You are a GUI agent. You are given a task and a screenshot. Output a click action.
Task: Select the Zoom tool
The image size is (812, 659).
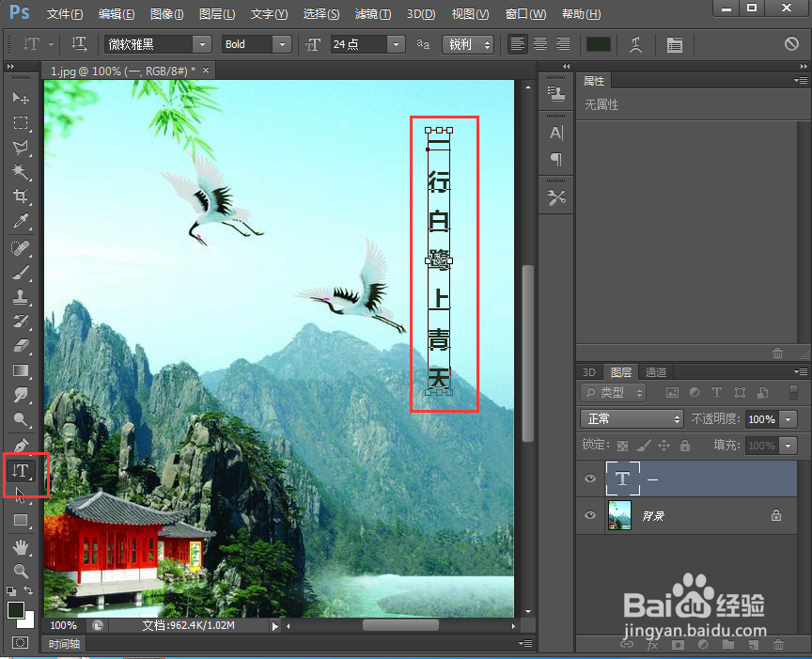tap(21, 571)
